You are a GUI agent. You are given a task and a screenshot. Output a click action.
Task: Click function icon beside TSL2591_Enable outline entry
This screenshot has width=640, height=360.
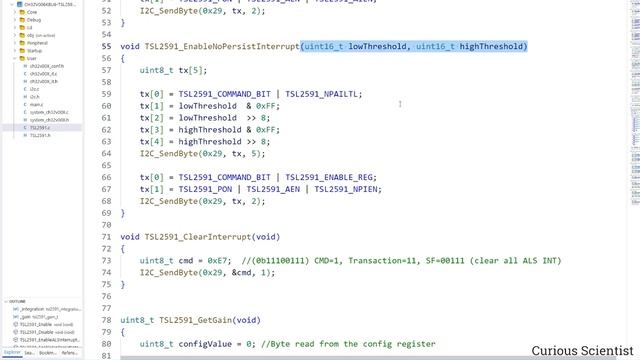click(16, 324)
